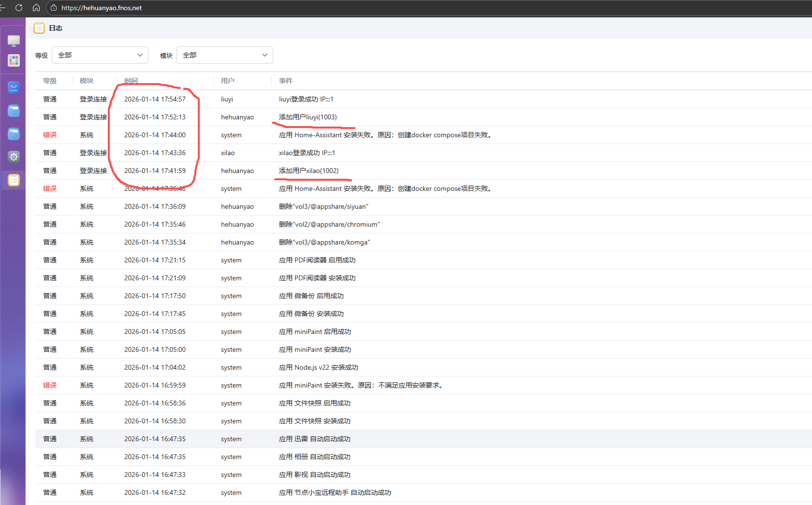Select the '添加用户liuyi(1003)' event text
Viewport: 812px width, 505px height.
308,117
